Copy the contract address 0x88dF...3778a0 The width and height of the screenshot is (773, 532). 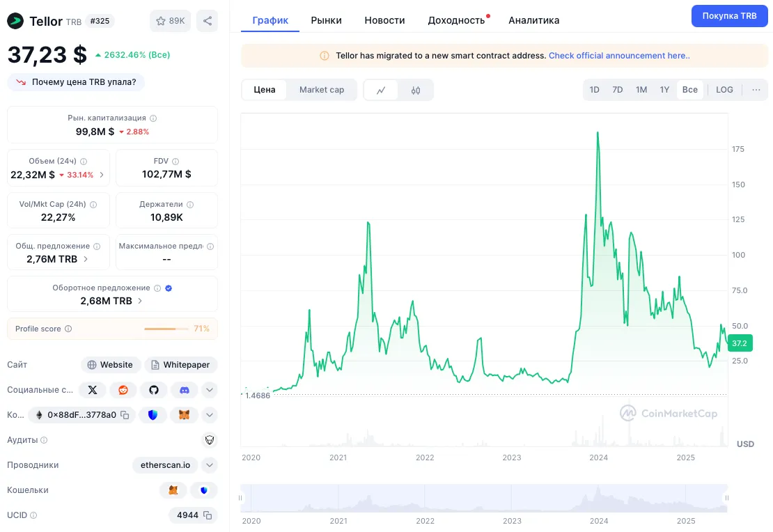pyautogui.click(x=125, y=415)
